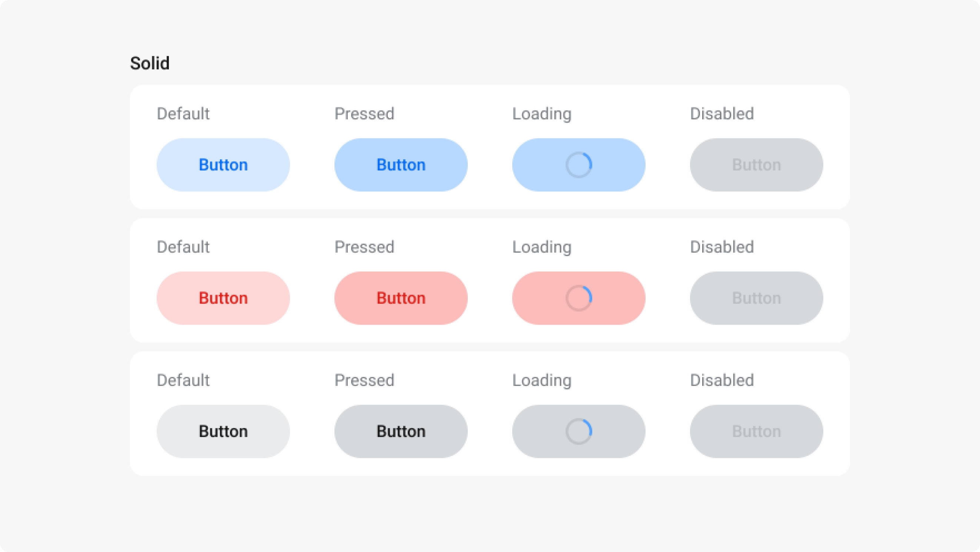This screenshot has height=552, width=980.
Task: Click the Default label in the gray row
Action: point(183,380)
